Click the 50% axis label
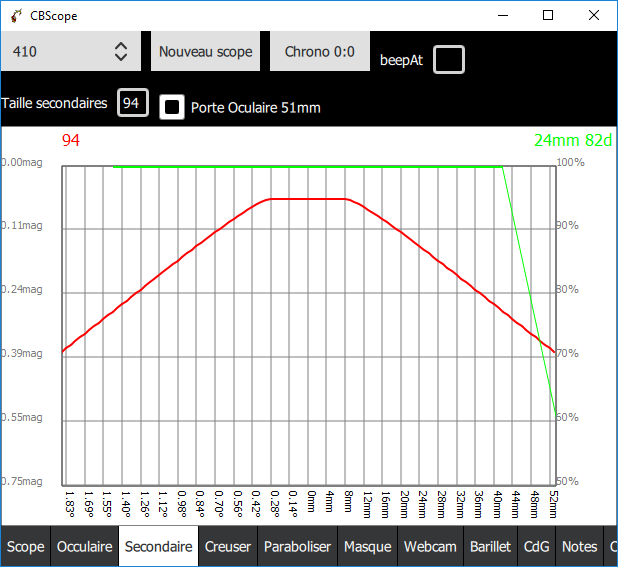Screen dimensions: 618x567 coord(567,481)
